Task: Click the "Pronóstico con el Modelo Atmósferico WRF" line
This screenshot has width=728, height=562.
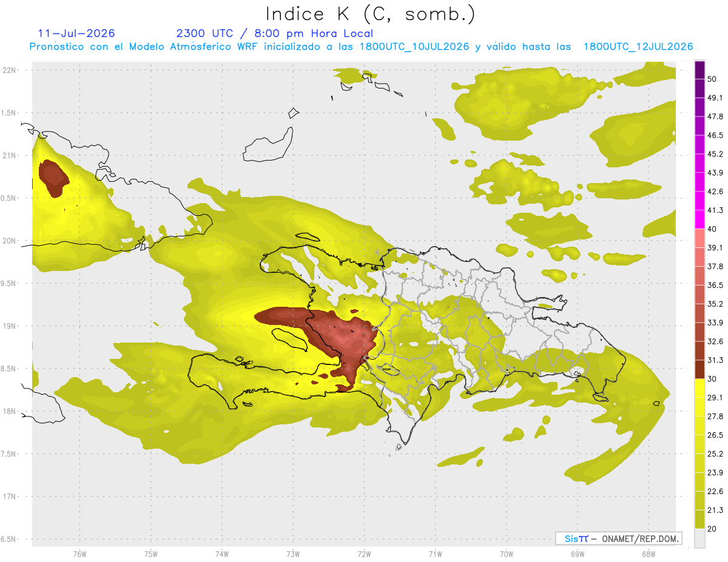Action: (x=361, y=47)
